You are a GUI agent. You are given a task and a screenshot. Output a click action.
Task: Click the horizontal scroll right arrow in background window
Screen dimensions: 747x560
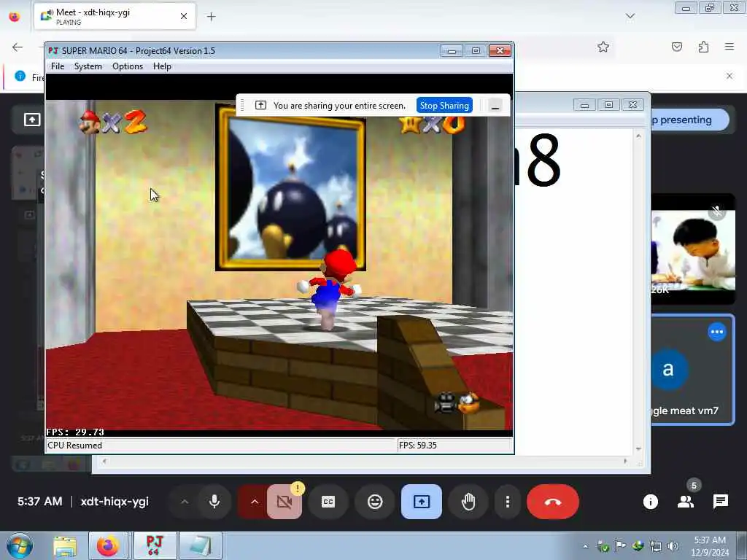click(x=625, y=461)
